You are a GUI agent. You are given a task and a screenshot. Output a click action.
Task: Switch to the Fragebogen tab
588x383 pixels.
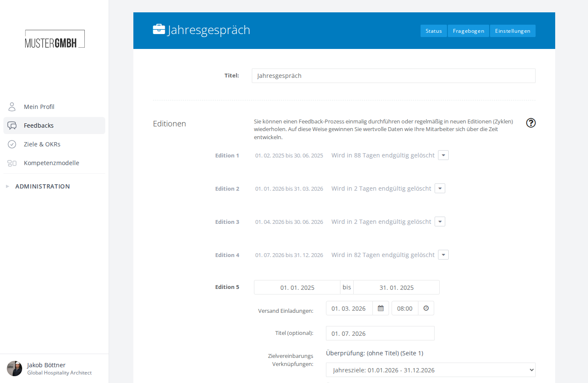click(x=468, y=31)
